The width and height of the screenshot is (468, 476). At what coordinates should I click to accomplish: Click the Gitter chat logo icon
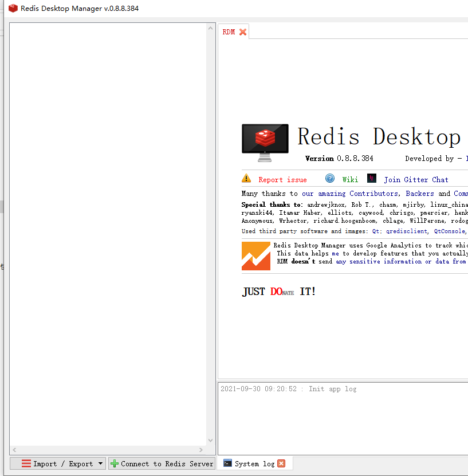372,178
